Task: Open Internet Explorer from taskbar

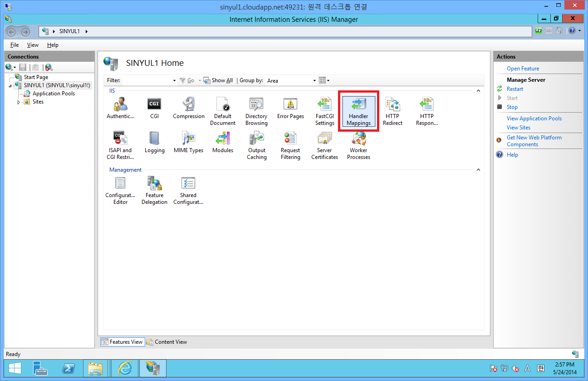Action: point(124,368)
